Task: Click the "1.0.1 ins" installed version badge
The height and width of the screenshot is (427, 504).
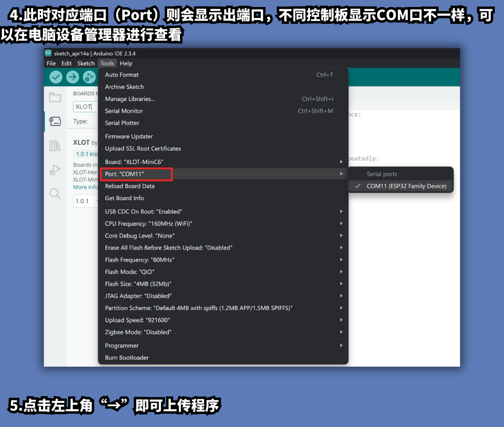Action: point(86,154)
